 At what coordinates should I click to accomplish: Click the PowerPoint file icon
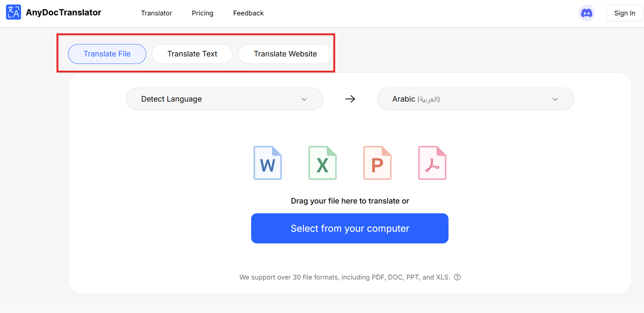coord(377,163)
